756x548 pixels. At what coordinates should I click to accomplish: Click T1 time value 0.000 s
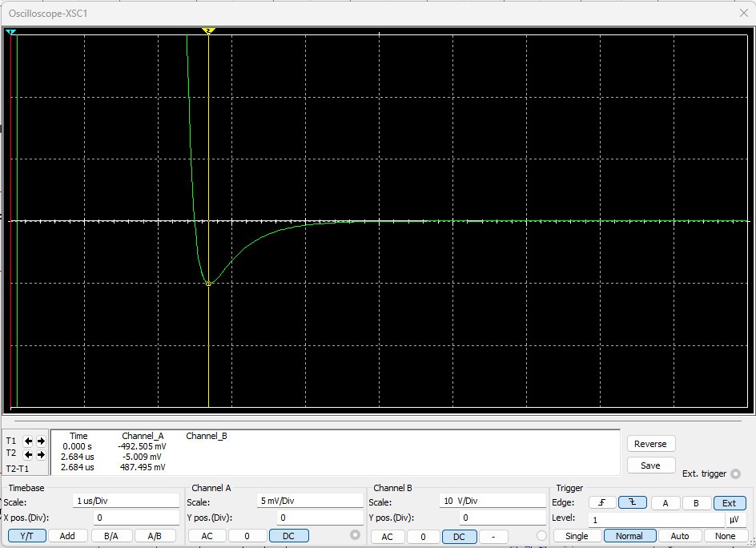coord(77,446)
